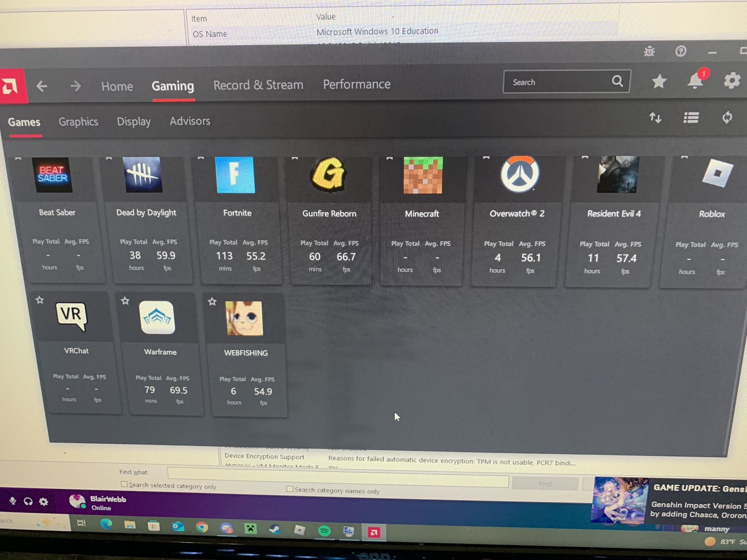Click the Find button in System Information

tap(545, 483)
